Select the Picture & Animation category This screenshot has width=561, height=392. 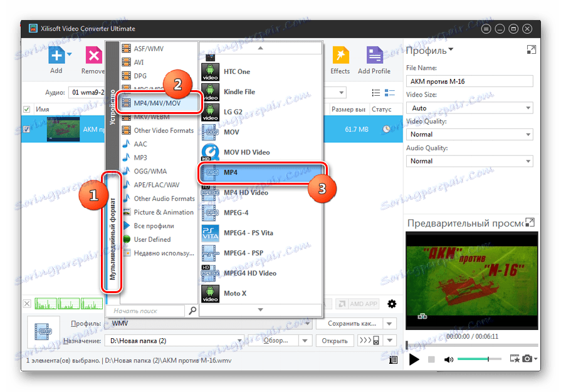pyautogui.click(x=159, y=212)
